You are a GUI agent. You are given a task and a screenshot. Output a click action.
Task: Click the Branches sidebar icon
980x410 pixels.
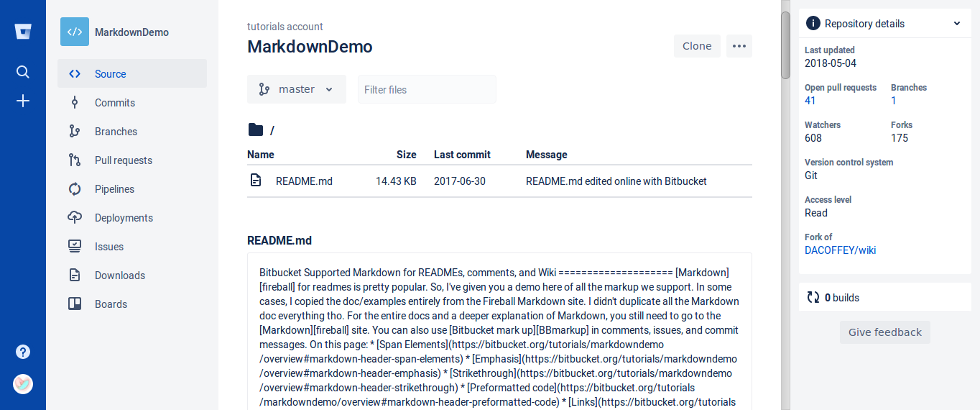click(75, 132)
